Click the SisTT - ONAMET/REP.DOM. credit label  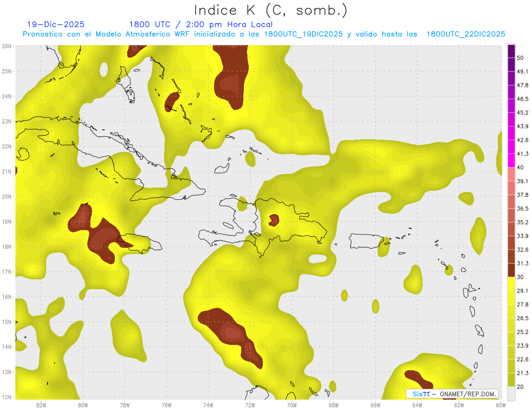(452, 394)
